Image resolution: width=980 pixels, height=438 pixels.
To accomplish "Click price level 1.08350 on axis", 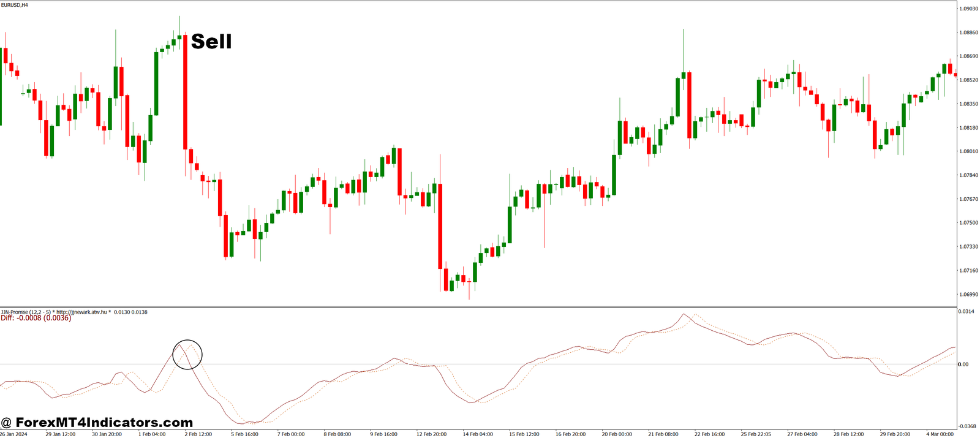I will click(x=968, y=104).
